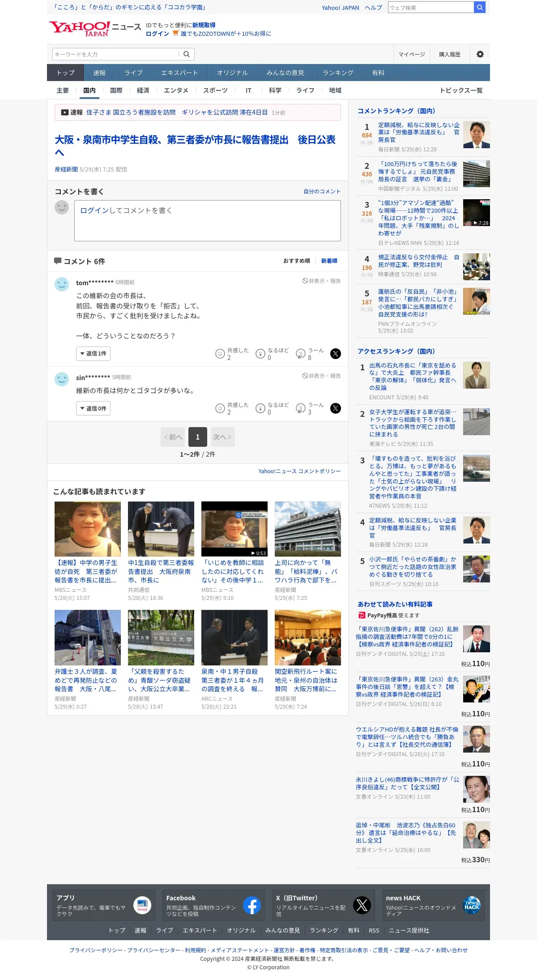
Task: Open the news HACK icon in the footer
Action: [472, 905]
